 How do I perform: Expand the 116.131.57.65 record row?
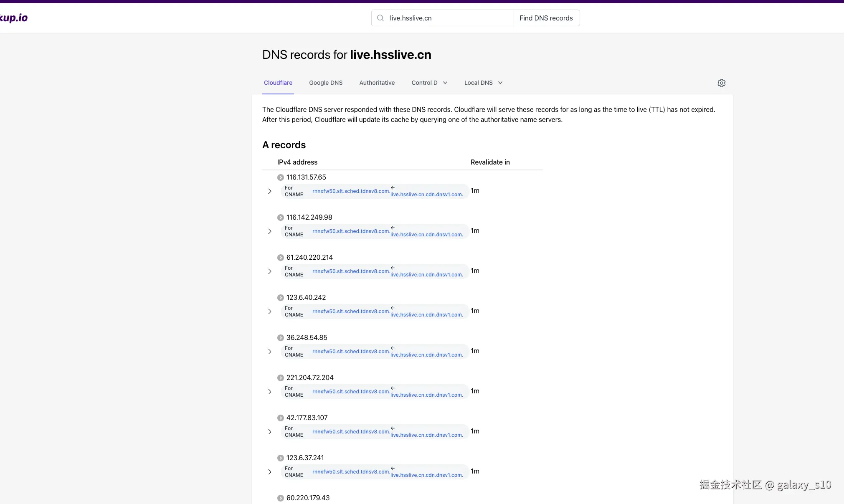coord(270,191)
